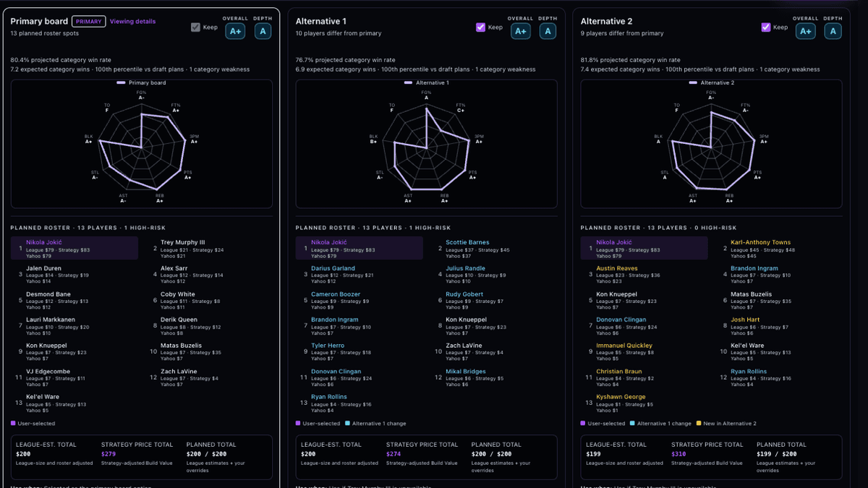Toggle the Keep checkbox on Primary board
868x488 pixels.
point(195,27)
